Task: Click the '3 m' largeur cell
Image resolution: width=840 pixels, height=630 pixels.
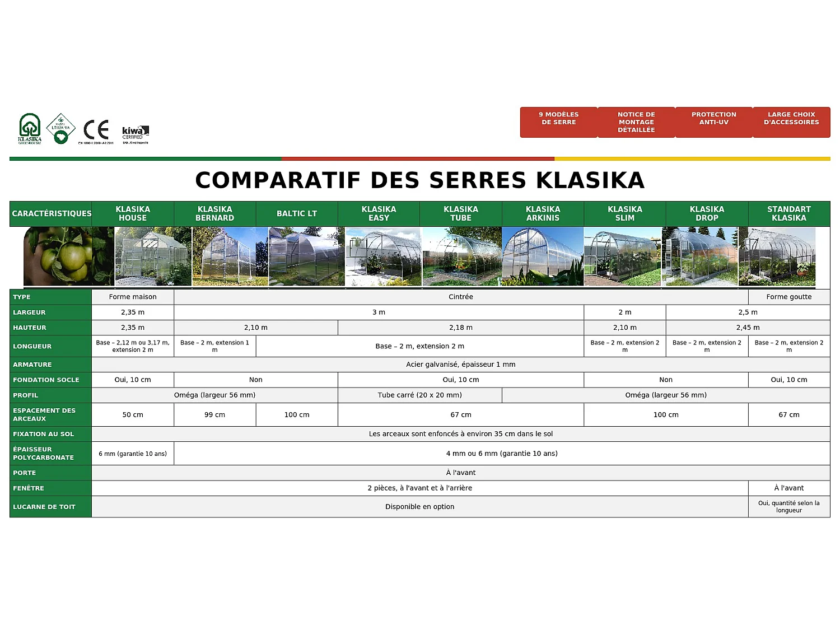Action: click(379, 312)
